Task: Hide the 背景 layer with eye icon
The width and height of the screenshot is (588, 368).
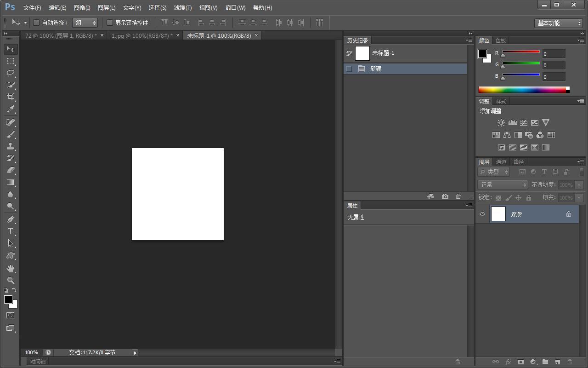Action: [482, 214]
